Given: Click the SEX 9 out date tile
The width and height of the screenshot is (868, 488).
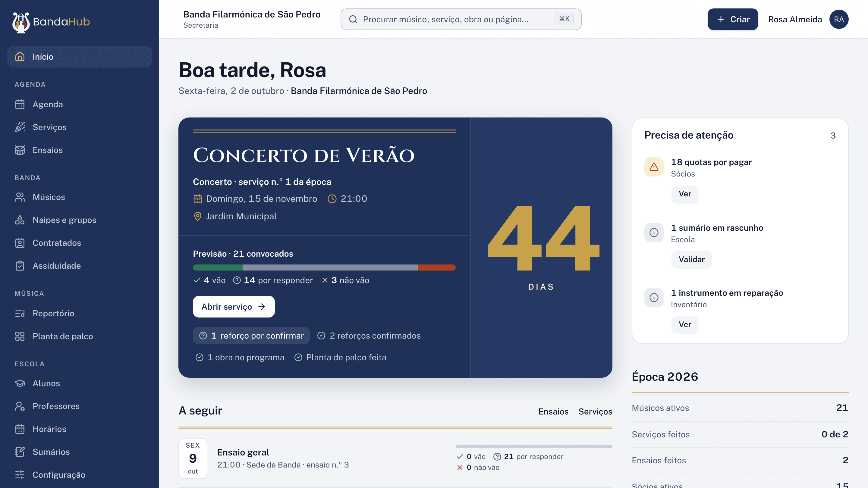Looking at the screenshot, I should 193,458.
